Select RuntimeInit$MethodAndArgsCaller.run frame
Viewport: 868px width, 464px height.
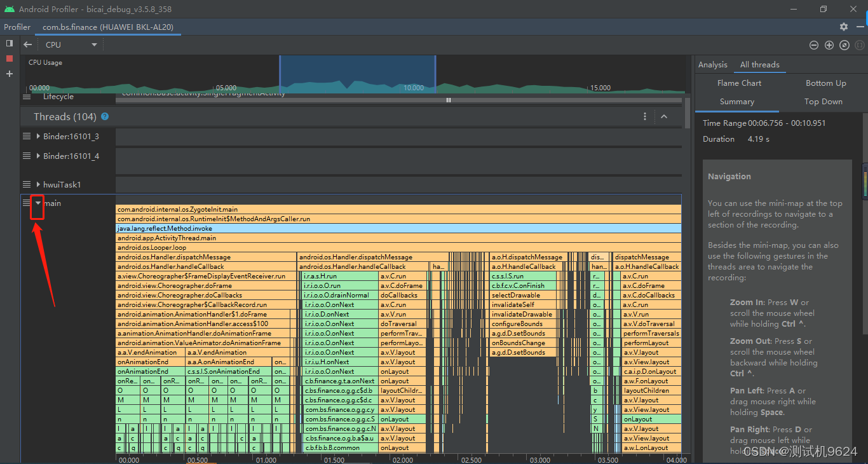(x=398, y=219)
